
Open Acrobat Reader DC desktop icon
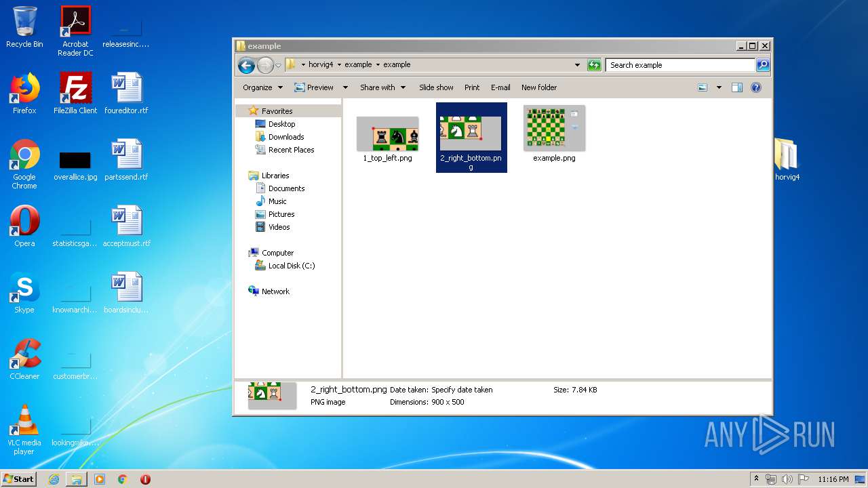(x=75, y=31)
